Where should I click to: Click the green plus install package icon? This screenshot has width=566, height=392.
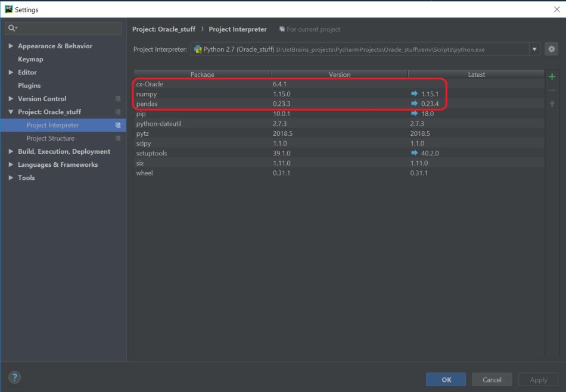552,77
